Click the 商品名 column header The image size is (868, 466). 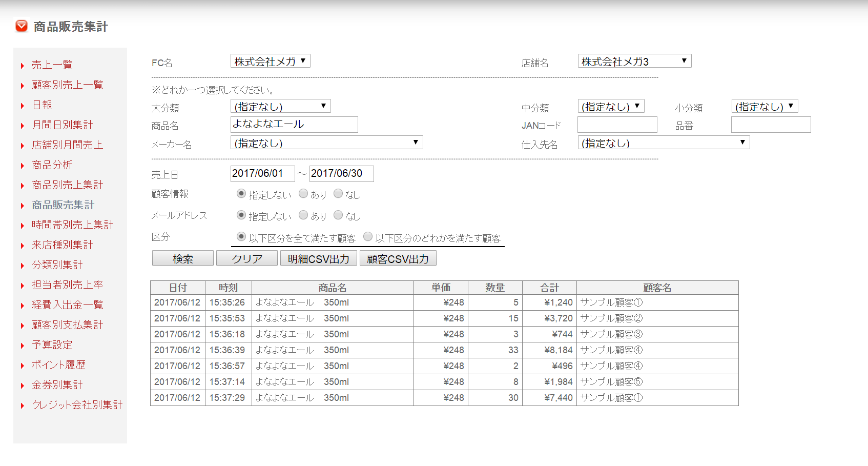pos(333,288)
